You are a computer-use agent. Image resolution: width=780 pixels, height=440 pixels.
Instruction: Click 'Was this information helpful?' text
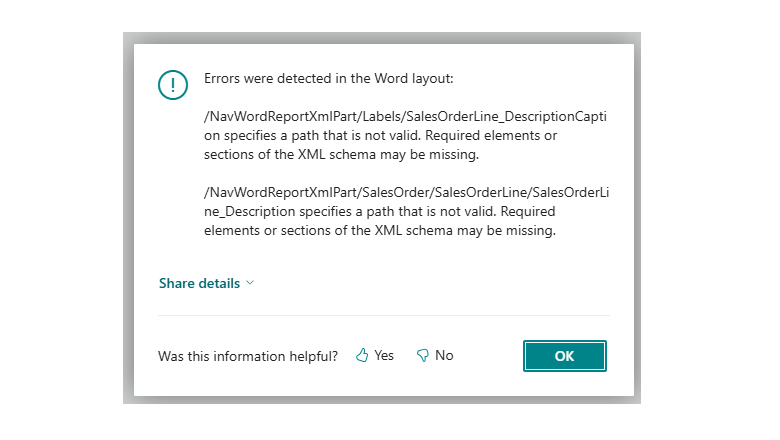[248, 356]
